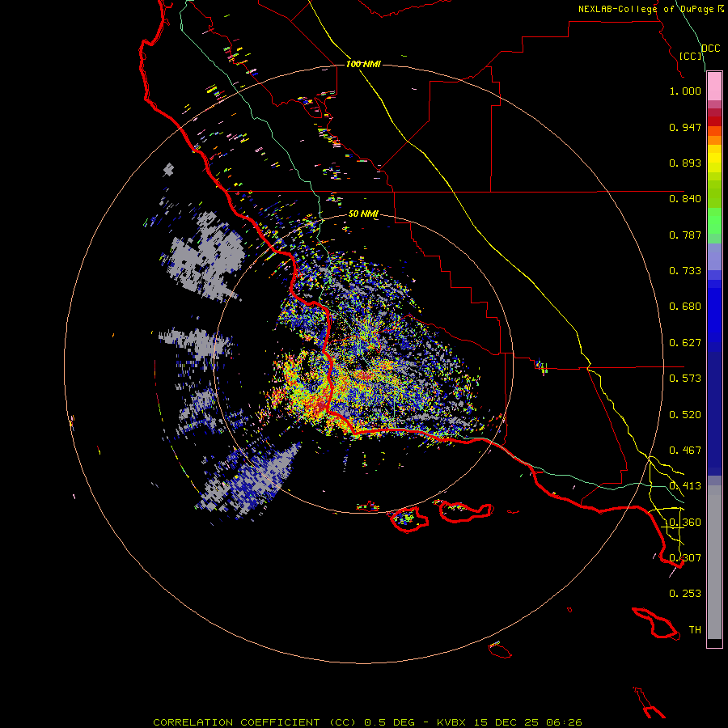Click the 0.307 scale value
728x728 pixels.
click(685, 558)
